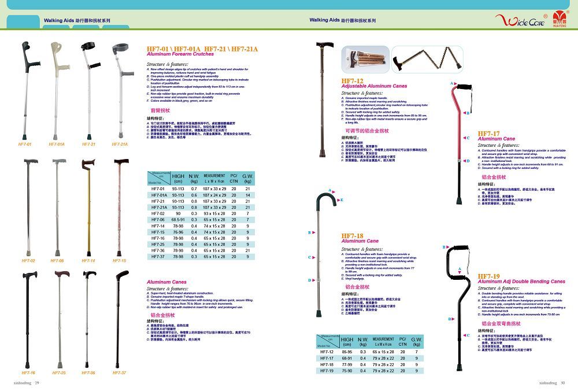Click the HF7-21A grey cuff crutch image
This screenshot has width=578, height=392.
pos(120,90)
